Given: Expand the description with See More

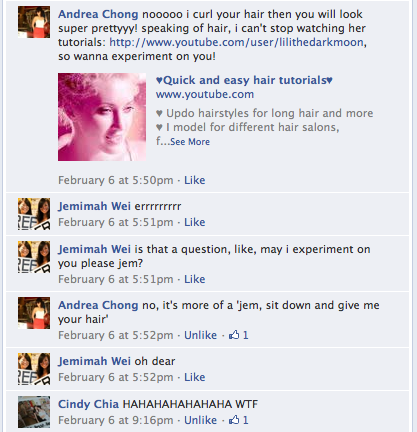Looking at the screenshot, I should pos(190,142).
